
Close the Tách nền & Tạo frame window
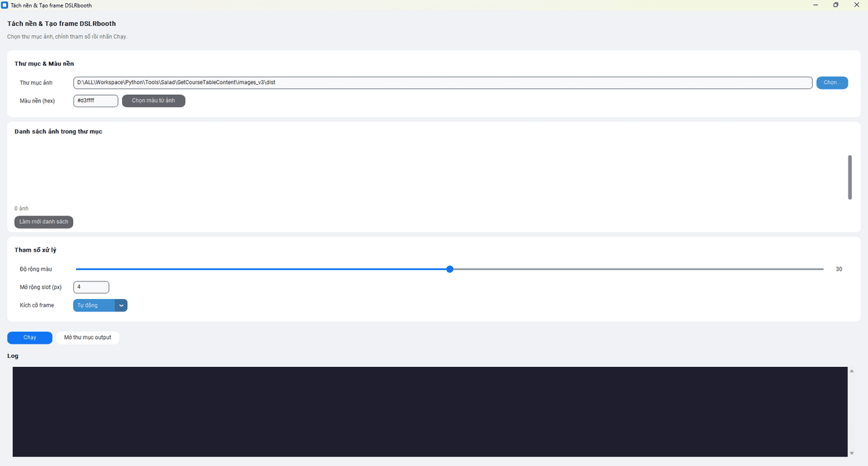coord(857,5)
